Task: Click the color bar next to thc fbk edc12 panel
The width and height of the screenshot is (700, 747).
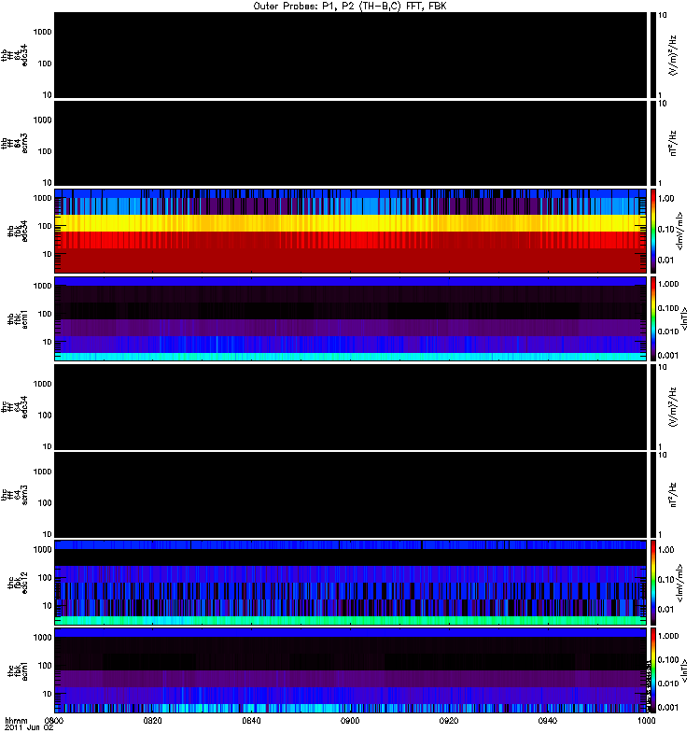Action: 654,582
